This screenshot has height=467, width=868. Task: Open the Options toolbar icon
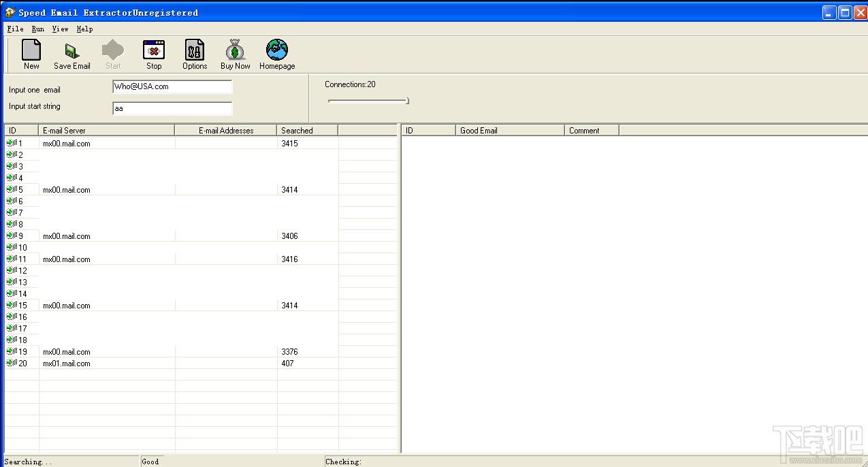point(195,50)
